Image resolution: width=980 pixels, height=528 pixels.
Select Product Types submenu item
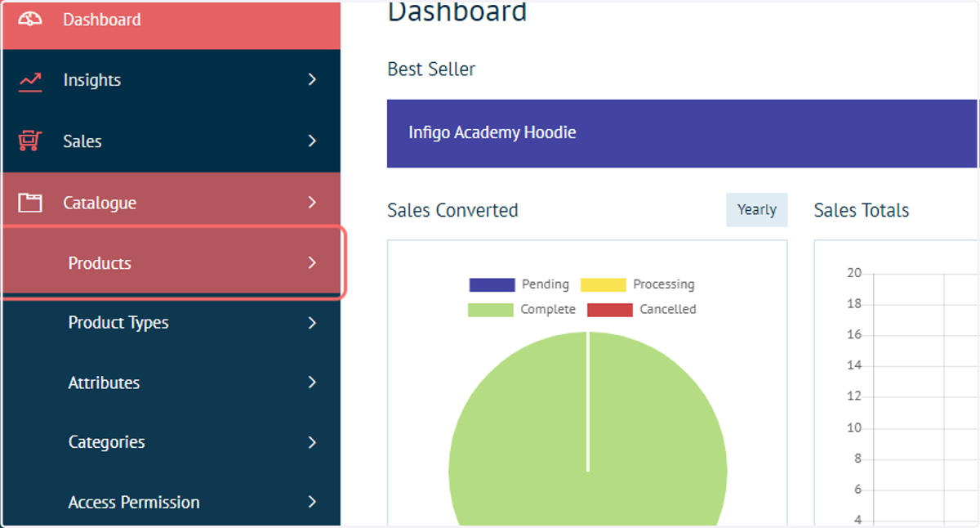click(171, 323)
